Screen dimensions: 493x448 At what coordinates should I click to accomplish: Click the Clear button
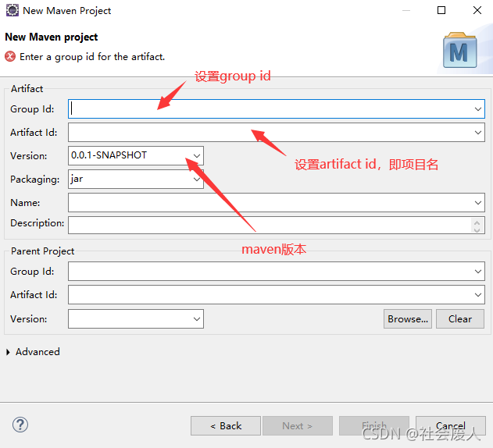(460, 319)
